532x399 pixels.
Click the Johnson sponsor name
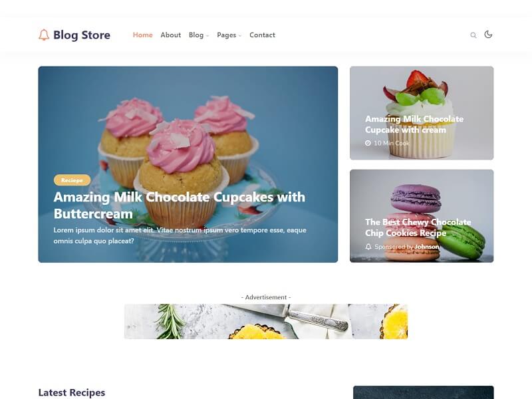pyautogui.click(x=426, y=247)
